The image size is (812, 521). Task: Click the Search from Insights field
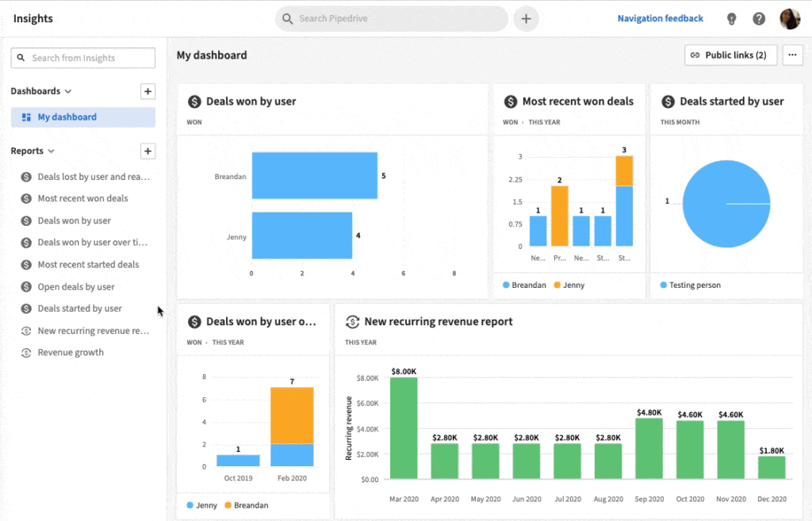(83, 58)
